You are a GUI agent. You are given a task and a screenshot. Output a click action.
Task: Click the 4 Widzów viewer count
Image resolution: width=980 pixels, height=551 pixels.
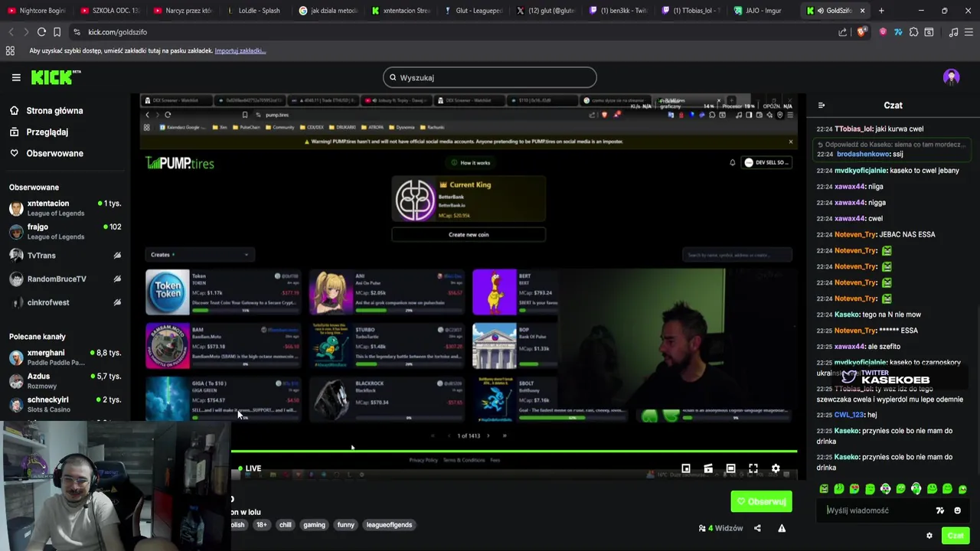coord(720,528)
